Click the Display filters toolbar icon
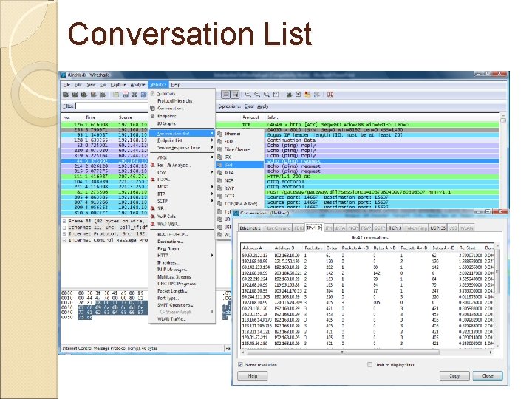 [299, 95]
